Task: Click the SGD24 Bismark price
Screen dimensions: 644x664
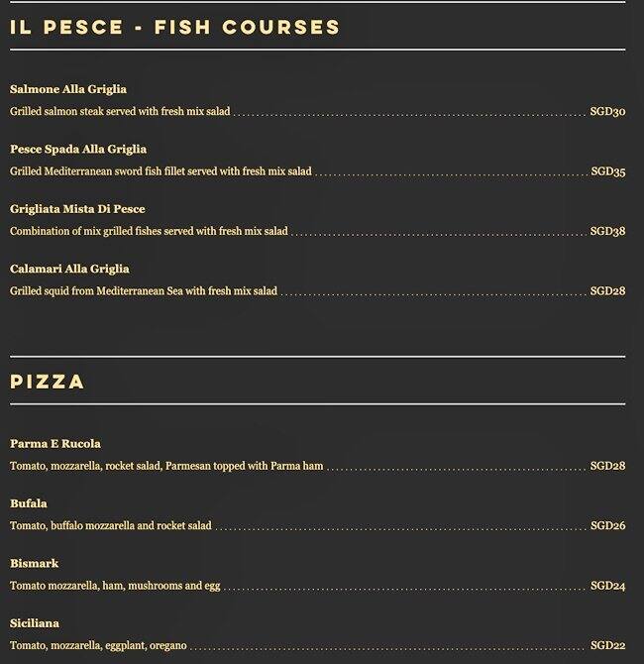Action: click(x=608, y=586)
